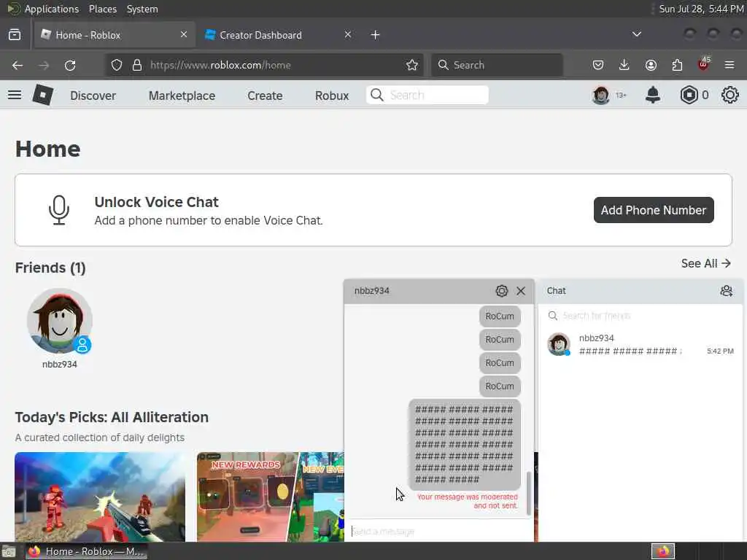Viewport: 747px width, 560px height.
Task: Go back to the previous page
Action: point(18,65)
